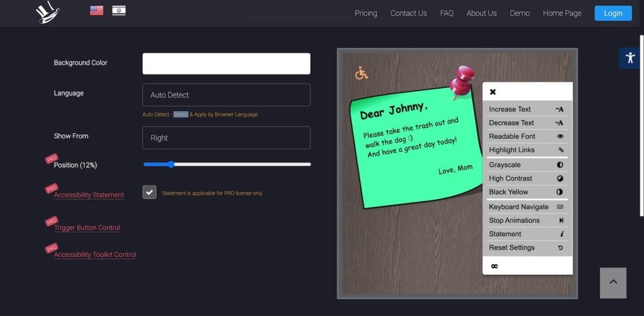Click the 'Background Color' label
This screenshot has height=316, width=644.
click(80, 63)
